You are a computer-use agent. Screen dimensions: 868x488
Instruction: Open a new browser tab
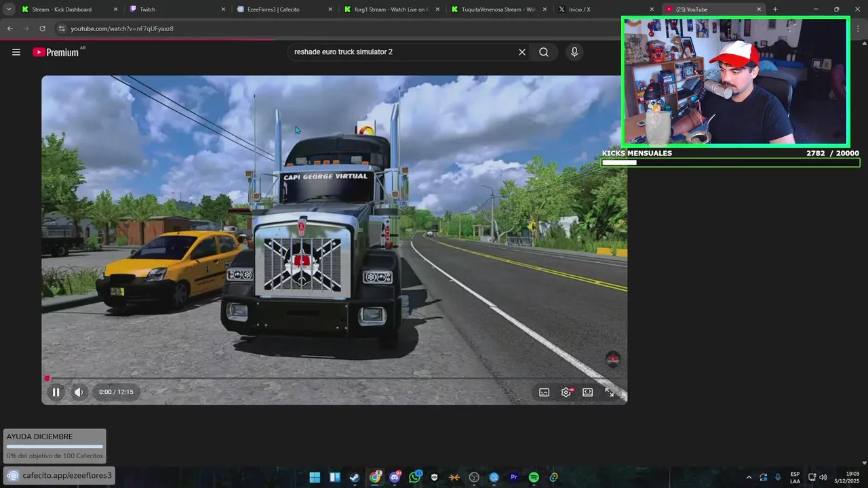click(x=775, y=9)
